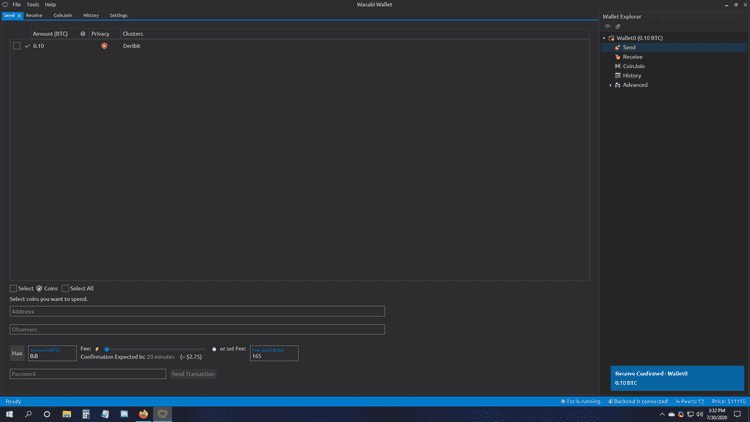
Task: Click the red privacy shield of 0.10 coin
Action: 104,46
